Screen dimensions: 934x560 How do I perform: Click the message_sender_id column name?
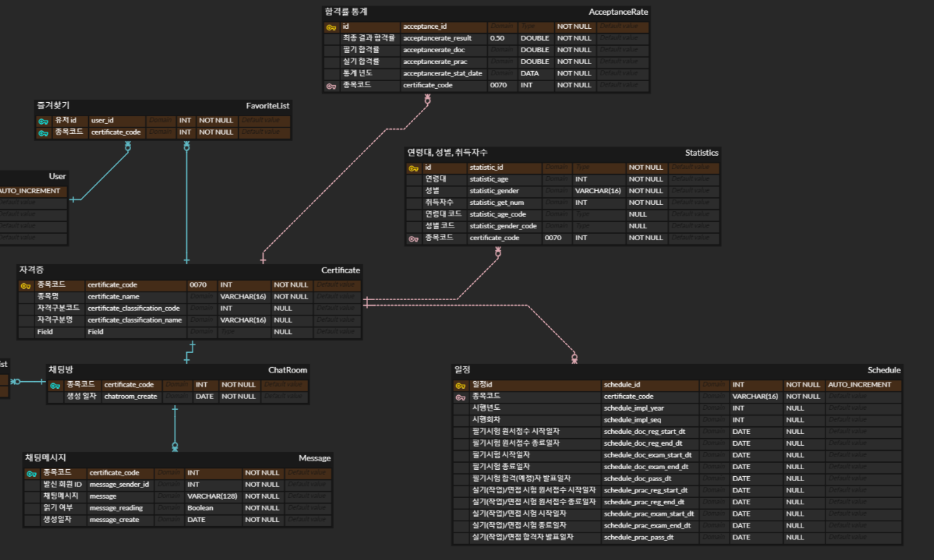click(x=119, y=485)
